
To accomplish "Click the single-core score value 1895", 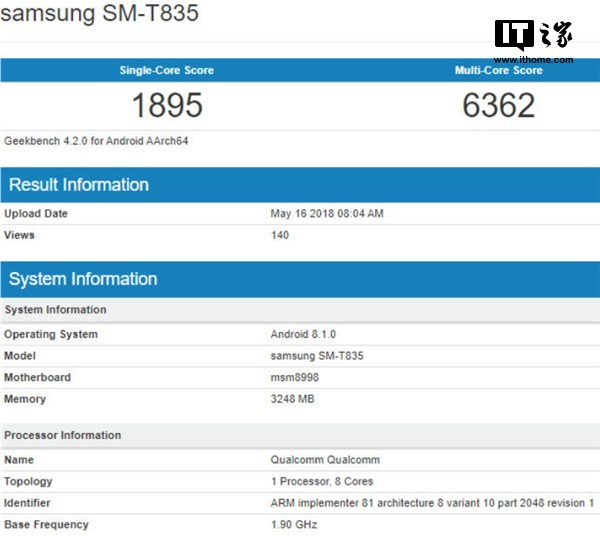I will 167,105.
